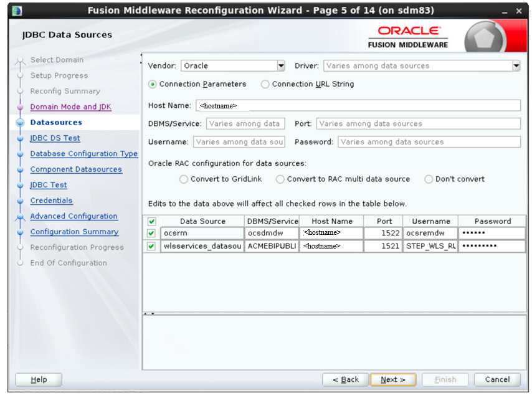Select the current Datasources step
Image resolution: width=532 pixels, height=398 pixels.
56,123
